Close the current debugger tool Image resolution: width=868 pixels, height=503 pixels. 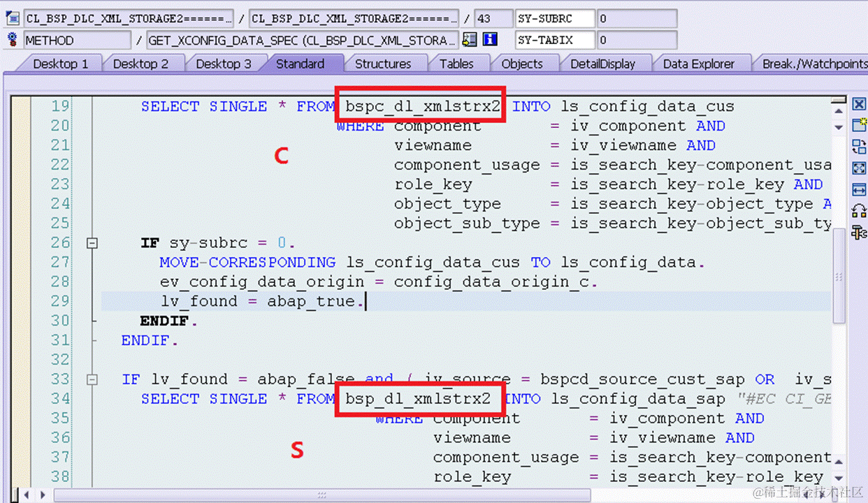tap(859, 105)
